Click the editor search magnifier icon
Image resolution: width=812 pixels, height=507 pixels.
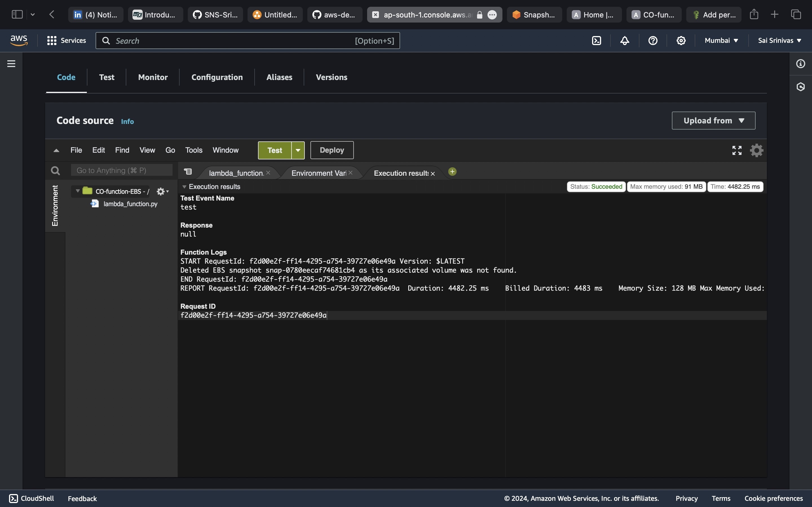[x=55, y=171]
